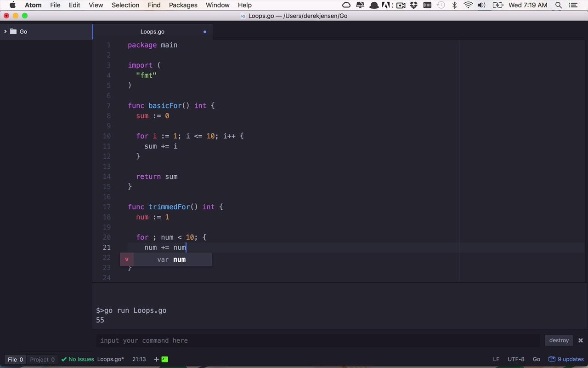Click the battery charging icon

[498, 5]
